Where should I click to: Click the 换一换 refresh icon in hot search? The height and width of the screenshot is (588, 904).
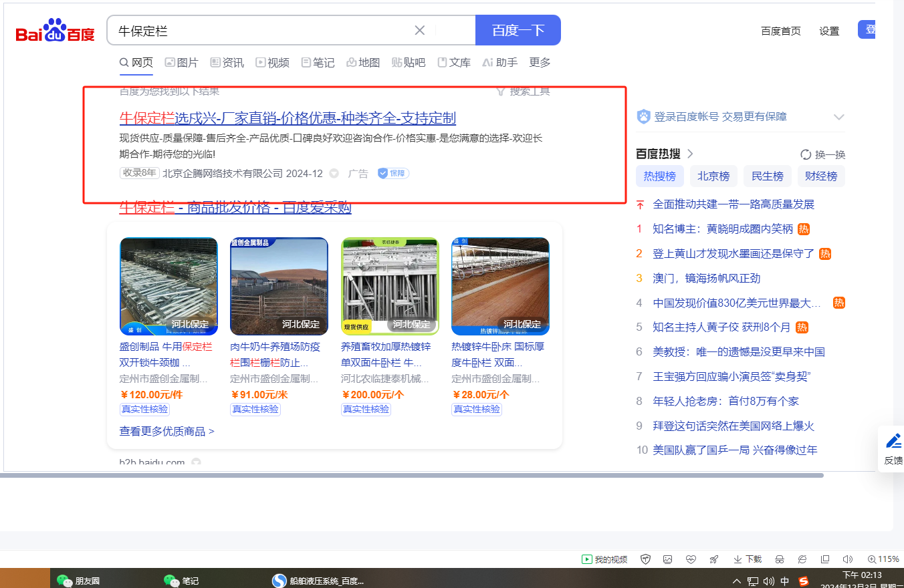(x=806, y=155)
